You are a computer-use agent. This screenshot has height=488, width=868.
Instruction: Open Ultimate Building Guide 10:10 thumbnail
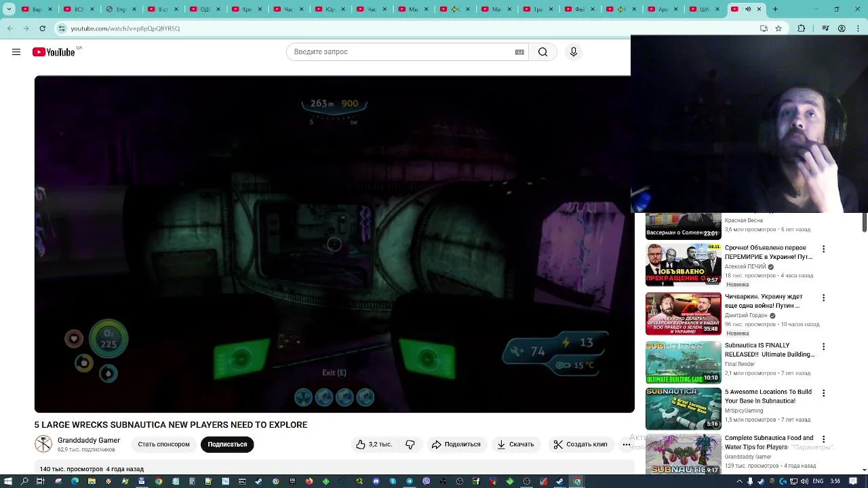click(684, 363)
